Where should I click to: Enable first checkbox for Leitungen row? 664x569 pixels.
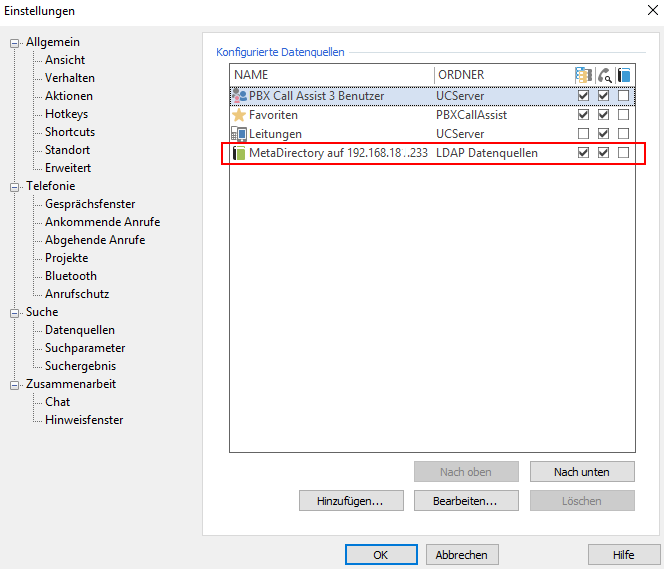coord(584,134)
